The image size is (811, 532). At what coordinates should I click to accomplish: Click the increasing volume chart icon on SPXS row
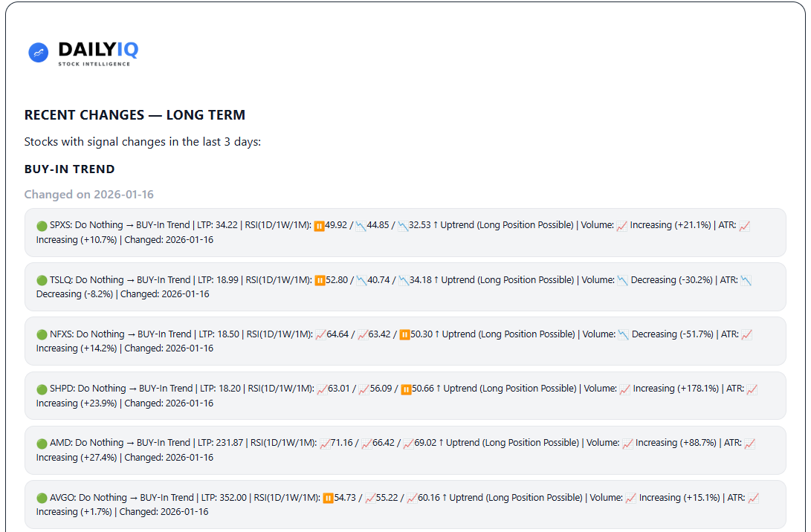[623, 224]
